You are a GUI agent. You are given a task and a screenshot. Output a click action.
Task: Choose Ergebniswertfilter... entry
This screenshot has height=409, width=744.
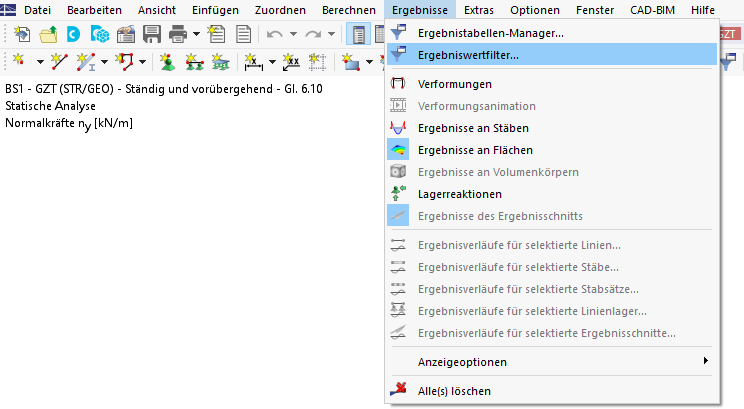click(552, 55)
